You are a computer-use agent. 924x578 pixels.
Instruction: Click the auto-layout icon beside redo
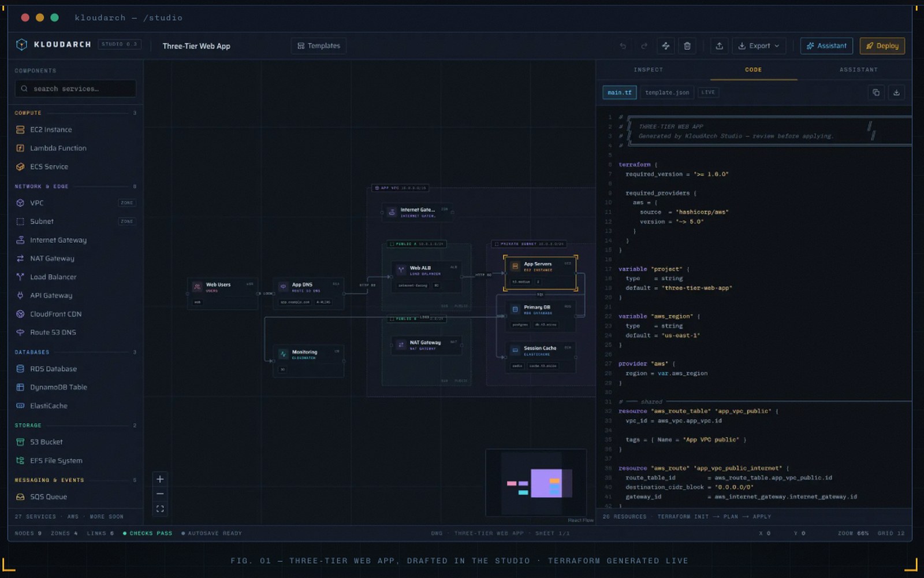click(665, 46)
